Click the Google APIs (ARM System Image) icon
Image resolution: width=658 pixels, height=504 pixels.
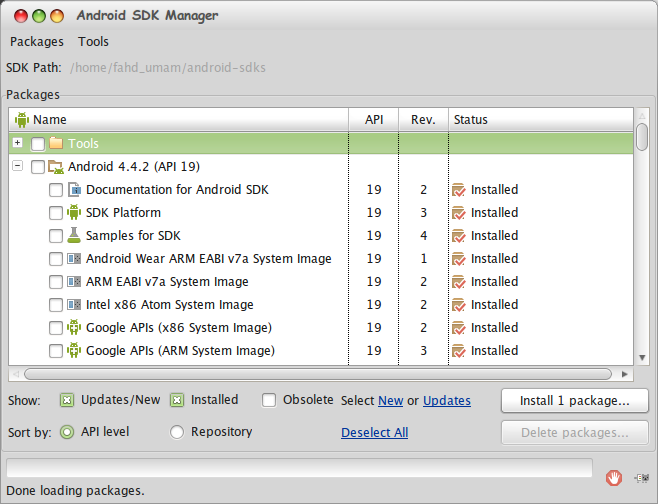pyautogui.click(x=74, y=351)
